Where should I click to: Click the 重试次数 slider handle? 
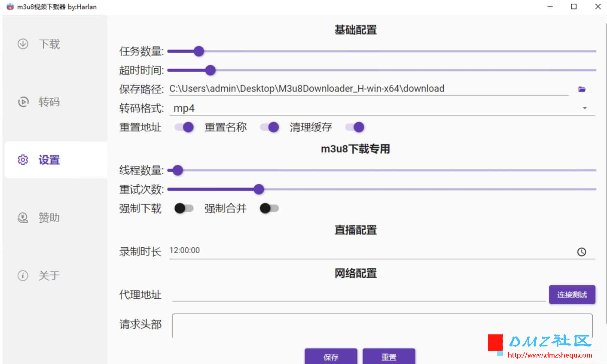coord(259,189)
